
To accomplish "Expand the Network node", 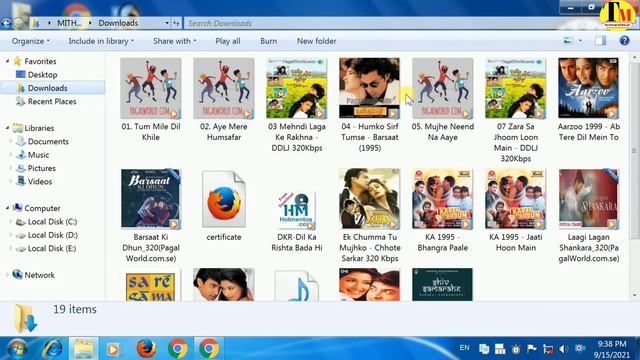I will coord(7,275).
